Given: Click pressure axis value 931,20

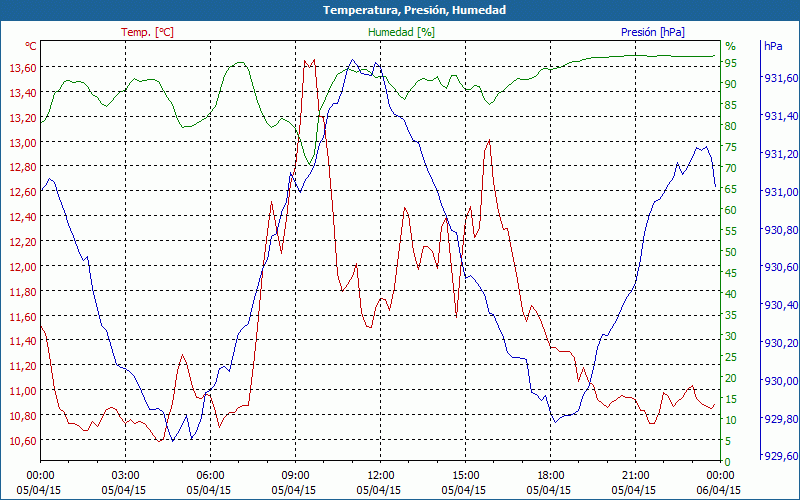Looking at the screenshot, I should 780,154.
